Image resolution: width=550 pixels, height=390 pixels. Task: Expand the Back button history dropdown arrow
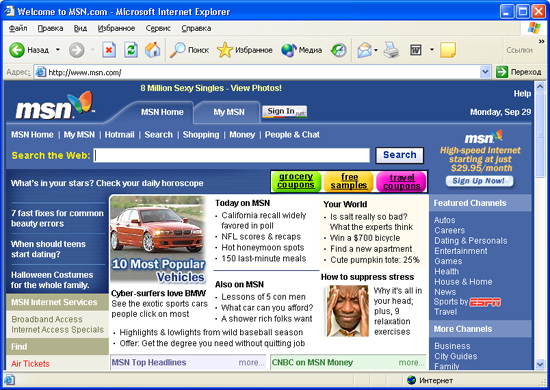point(58,50)
